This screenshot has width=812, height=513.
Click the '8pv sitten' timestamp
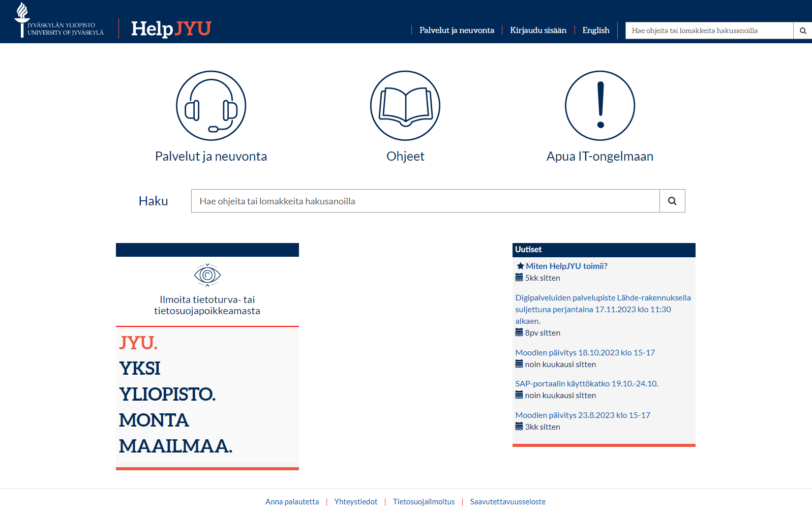pos(543,333)
